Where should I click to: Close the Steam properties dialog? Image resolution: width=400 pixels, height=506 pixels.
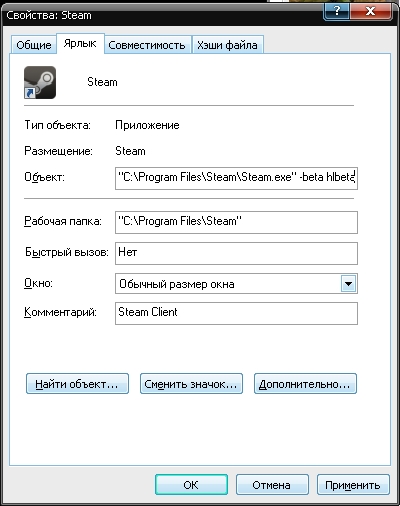(x=370, y=11)
